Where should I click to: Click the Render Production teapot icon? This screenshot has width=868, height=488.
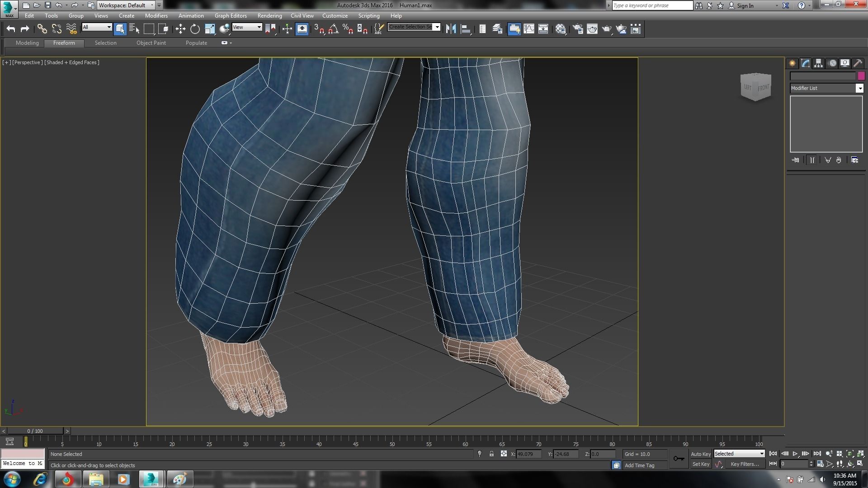click(607, 29)
